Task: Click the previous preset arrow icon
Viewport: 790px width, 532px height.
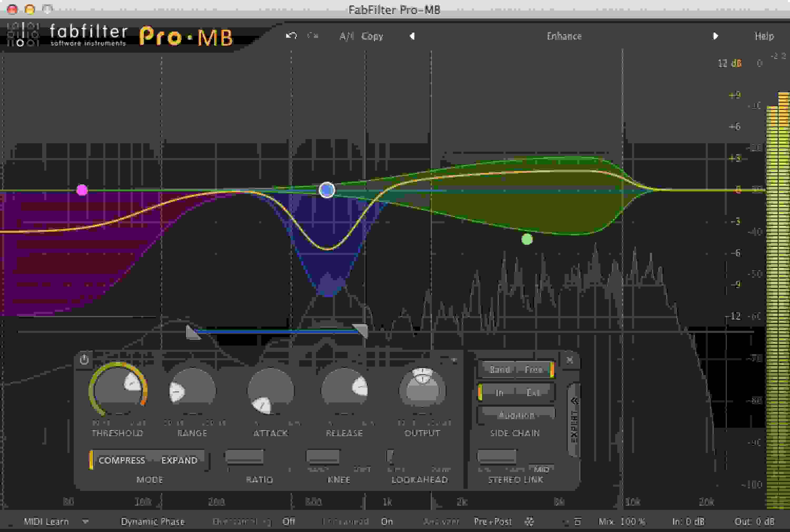Action: (x=412, y=36)
